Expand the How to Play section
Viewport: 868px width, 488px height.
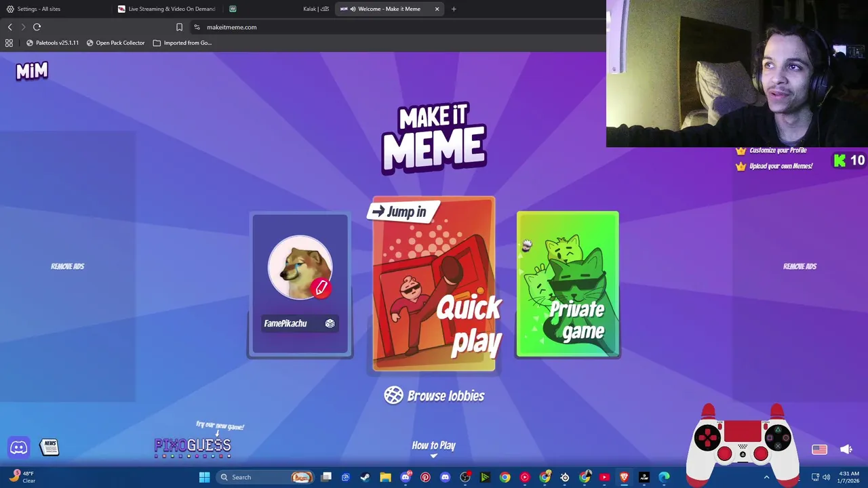(434, 447)
